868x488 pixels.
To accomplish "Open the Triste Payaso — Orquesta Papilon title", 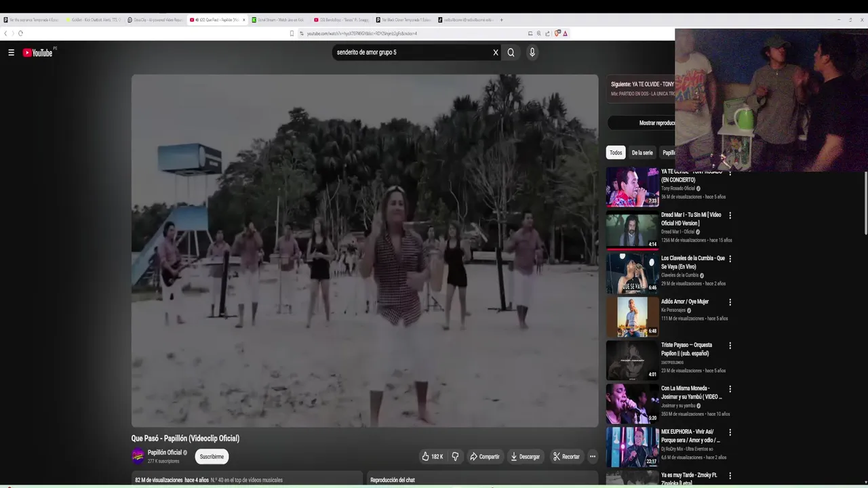I will 687,349.
